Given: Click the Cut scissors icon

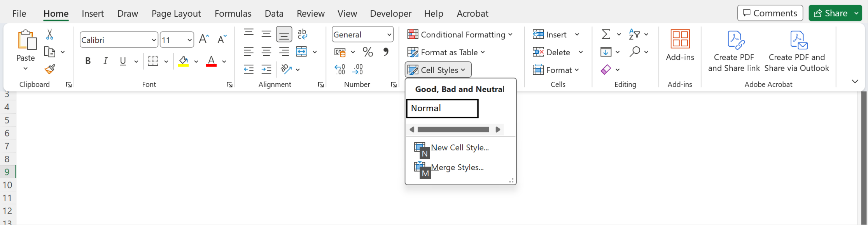Looking at the screenshot, I should (x=50, y=34).
